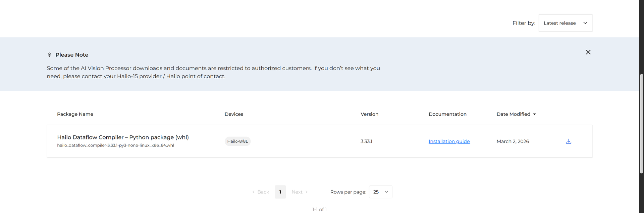Click the date March 2, 2026
The image size is (644, 213).
click(513, 141)
